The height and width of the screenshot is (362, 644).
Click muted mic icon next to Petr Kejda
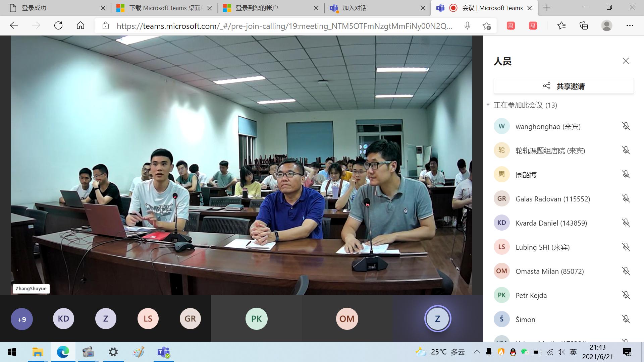click(x=626, y=295)
